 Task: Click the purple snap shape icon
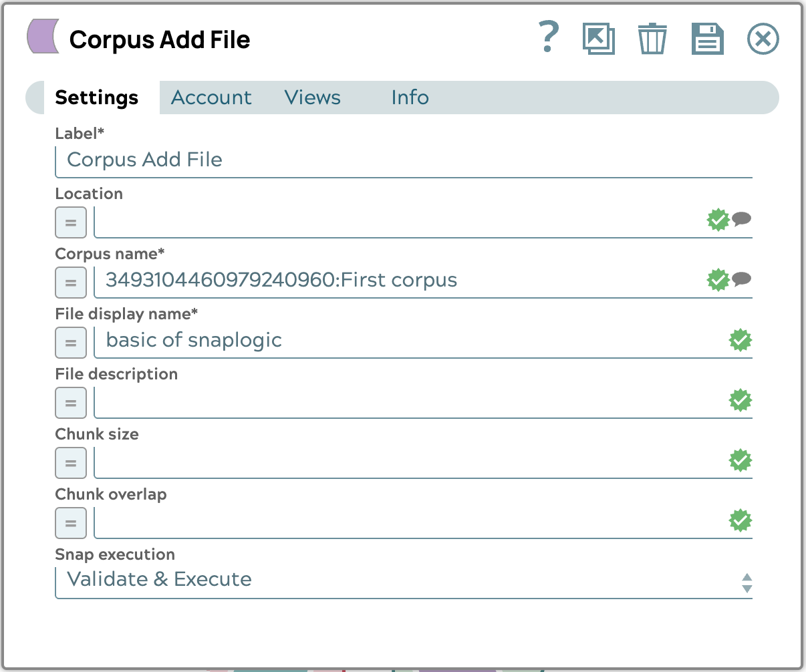pyautogui.click(x=43, y=36)
